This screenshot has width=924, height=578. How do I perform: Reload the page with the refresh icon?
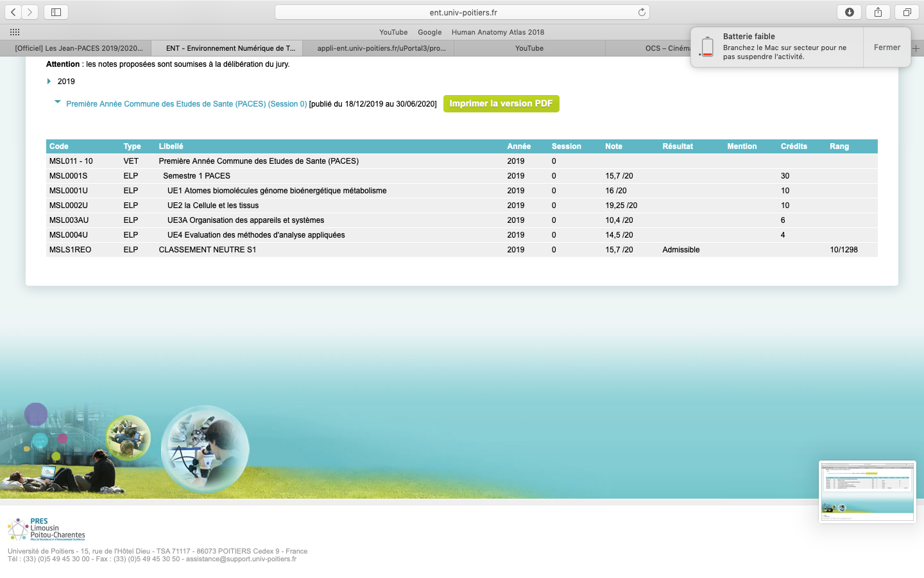click(x=641, y=12)
